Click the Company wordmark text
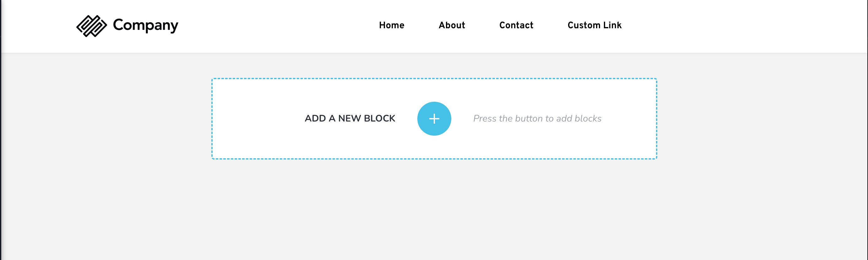Image resolution: width=868 pixels, height=260 pixels. pos(145,25)
